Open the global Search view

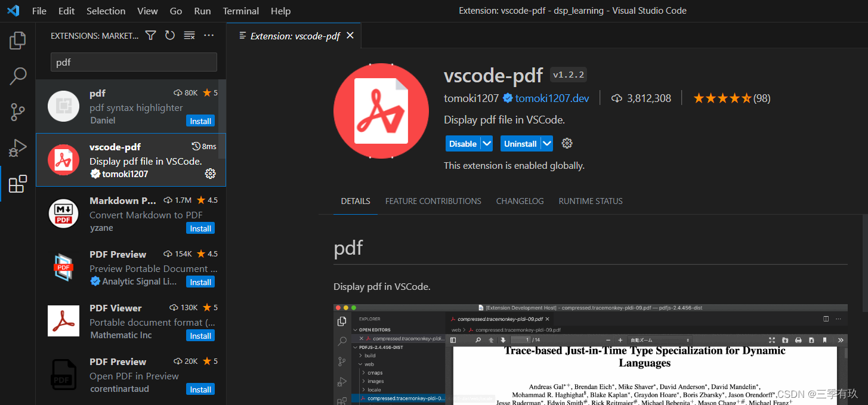(x=17, y=76)
